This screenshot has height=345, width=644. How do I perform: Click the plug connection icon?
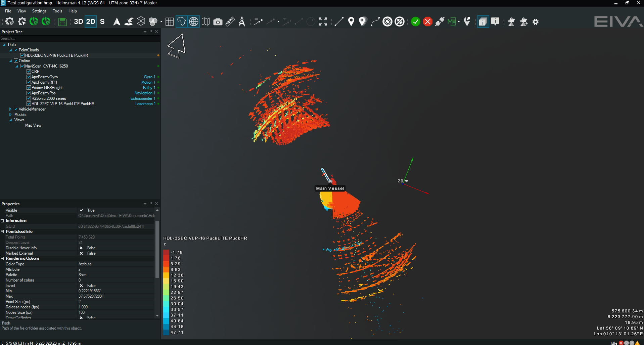pyautogui.click(x=440, y=22)
